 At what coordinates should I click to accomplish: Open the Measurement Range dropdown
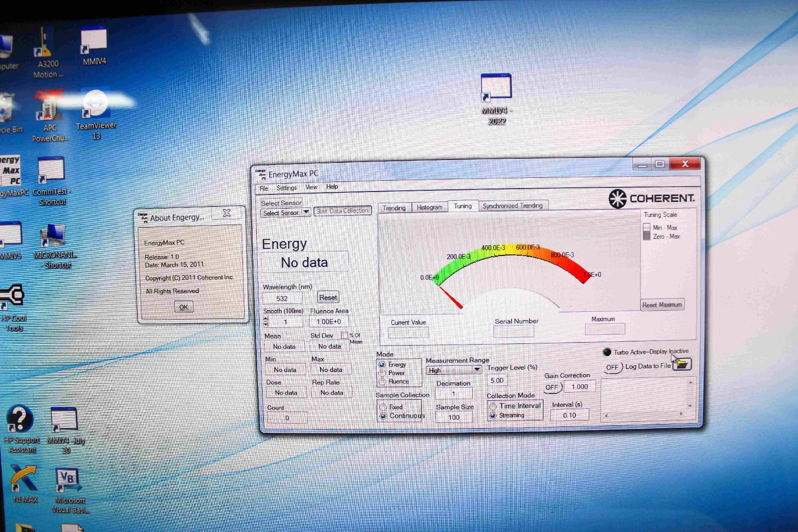click(x=477, y=369)
